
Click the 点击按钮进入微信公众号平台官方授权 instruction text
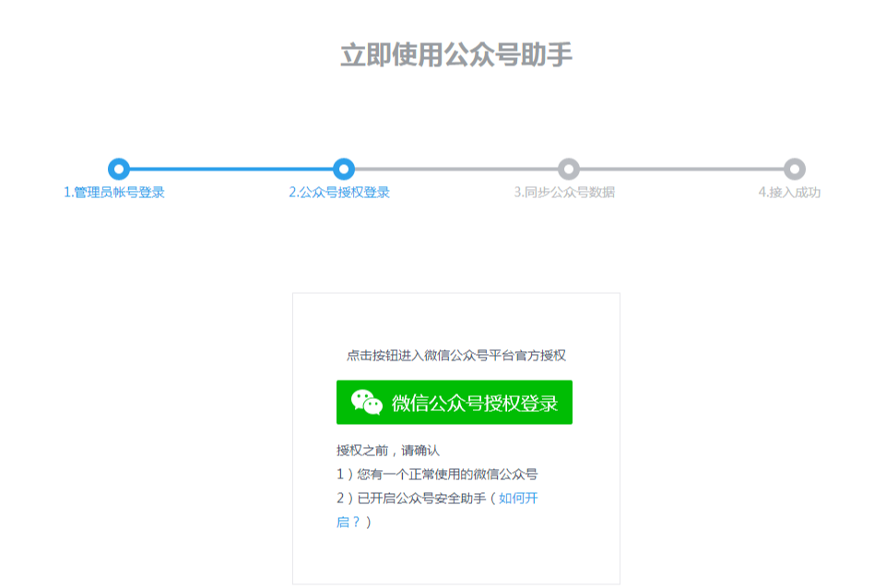455,356
